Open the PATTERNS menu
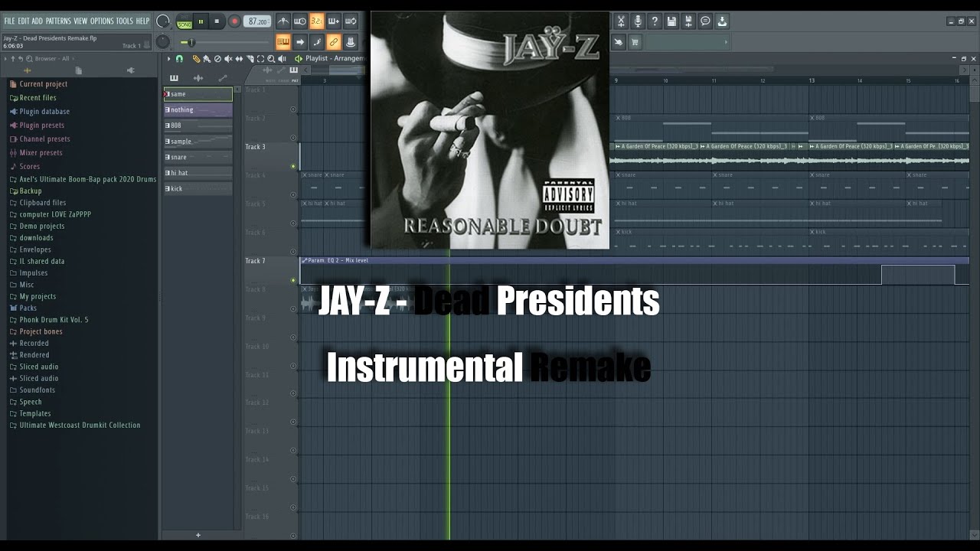Screen dimensions: 980x551 58,21
